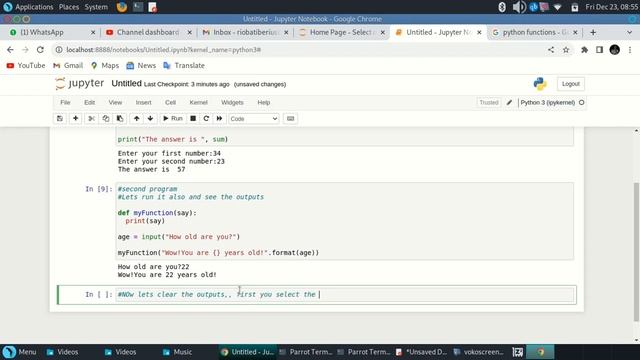Click the Logout button

coord(571,84)
